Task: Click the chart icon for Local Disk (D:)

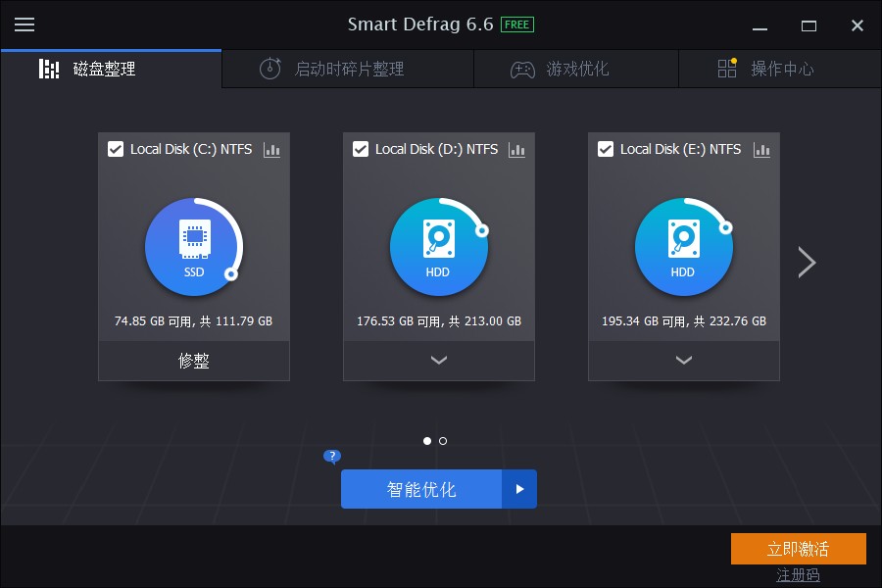Action: tap(517, 150)
